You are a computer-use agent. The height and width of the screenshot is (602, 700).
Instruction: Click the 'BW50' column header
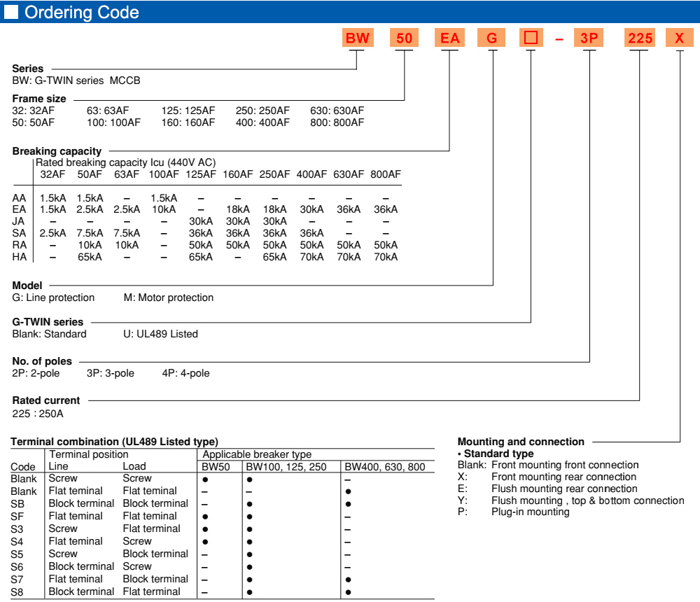click(x=216, y=467)
